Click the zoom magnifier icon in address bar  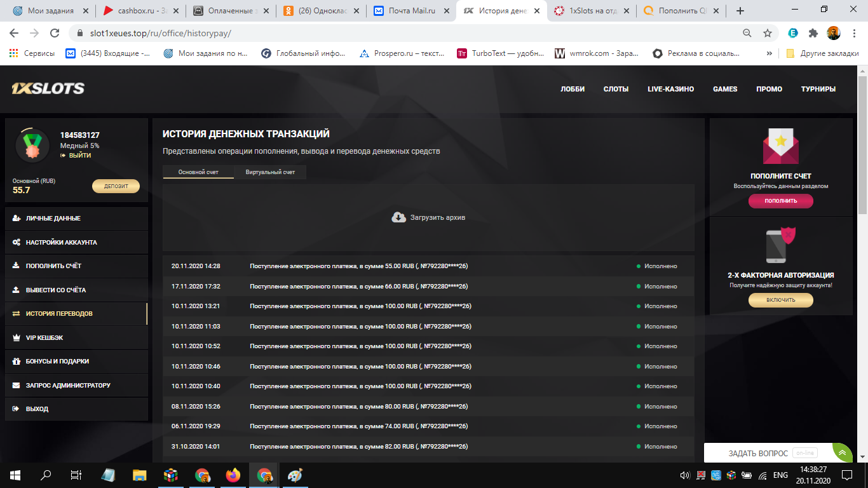click(x=747, y=33)
